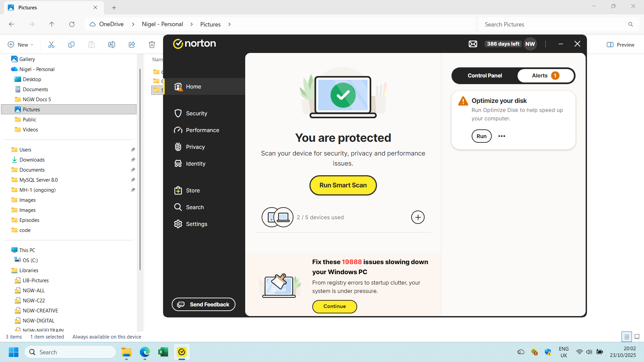Switch to large thumbnails view in status bar
The image size is (644, 362).
click(637, 337)
